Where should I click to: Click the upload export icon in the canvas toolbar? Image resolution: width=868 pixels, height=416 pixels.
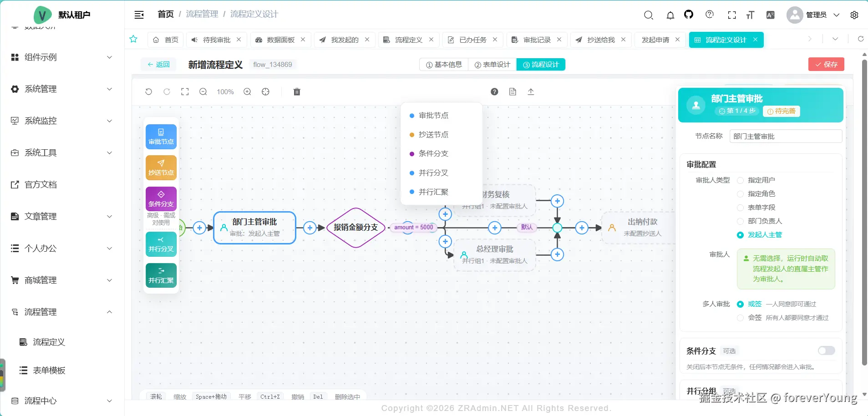click(x=531, y=91)
